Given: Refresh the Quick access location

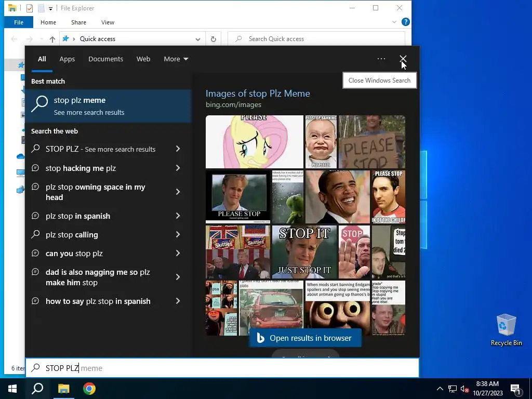Looking at the screenshot, I should tap(214, 39).
